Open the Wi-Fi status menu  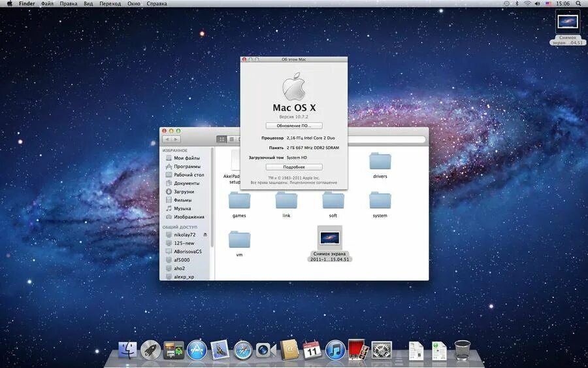pyautogui.click(x=527, y=3)
